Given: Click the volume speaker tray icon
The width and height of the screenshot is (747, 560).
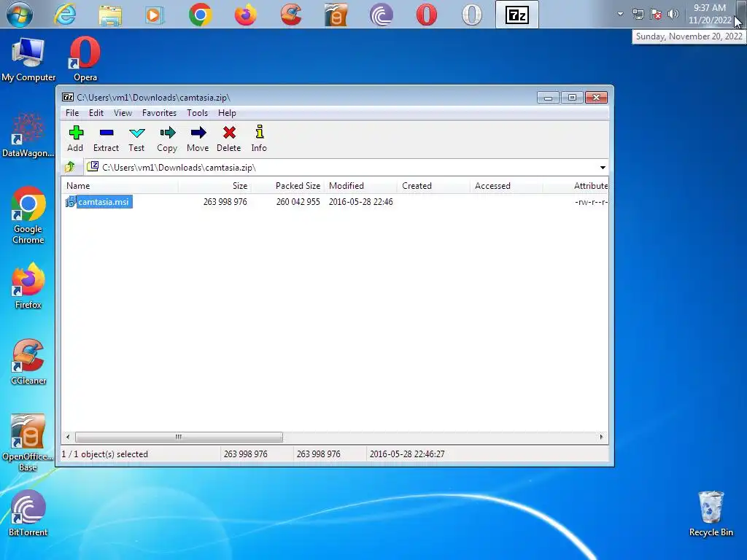Looking at the screenshot, I should point(673,14).
